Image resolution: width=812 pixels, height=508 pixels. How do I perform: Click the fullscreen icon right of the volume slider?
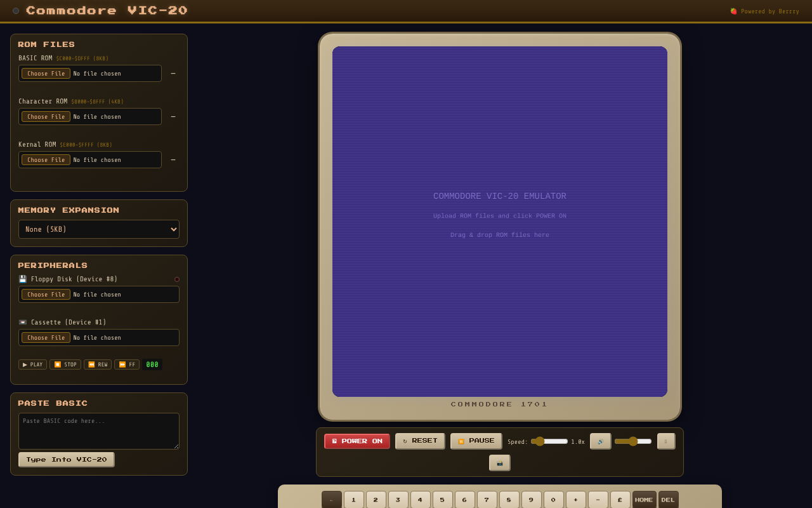tap(665, 441)
